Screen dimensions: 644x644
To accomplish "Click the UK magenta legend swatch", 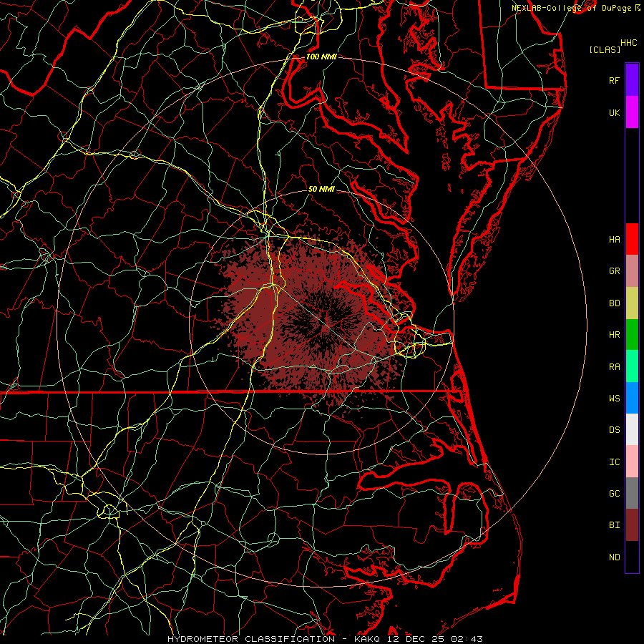I will point(632,112).
